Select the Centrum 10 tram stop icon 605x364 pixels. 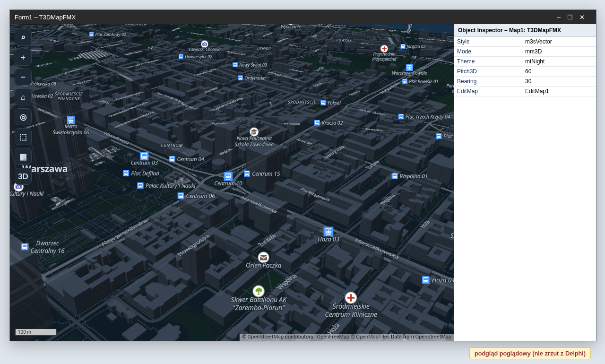click(x=228, y=176)
